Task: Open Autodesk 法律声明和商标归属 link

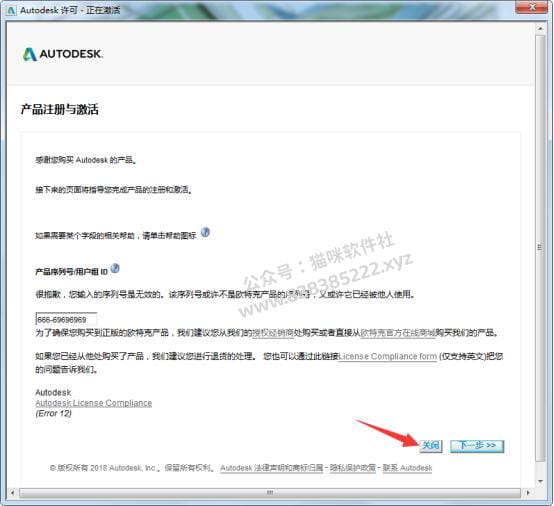Action: coord(272,468)
